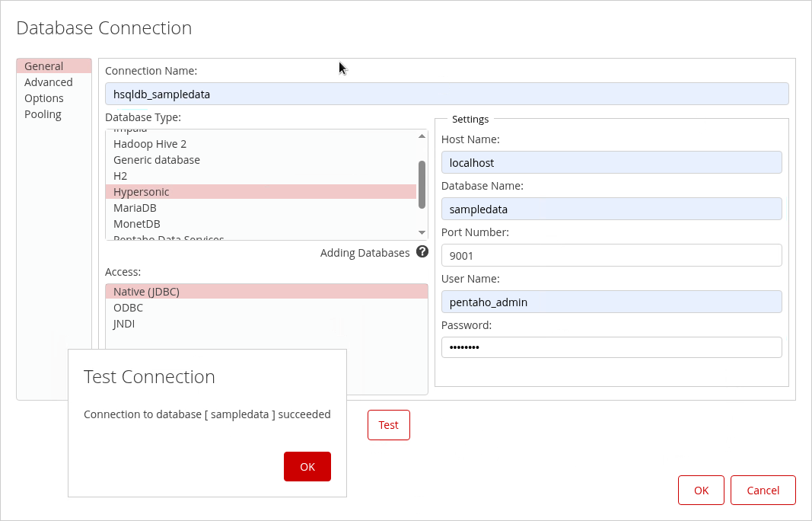Image resolution: width=812 pixels, height=521 pixels.
Task: Click the Connection Name field
Action: (x=446, y=94)
